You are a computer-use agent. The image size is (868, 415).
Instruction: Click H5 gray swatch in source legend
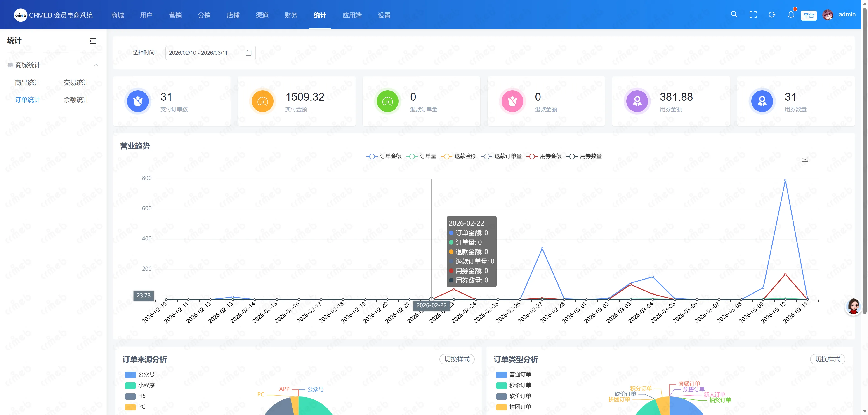tap(130, 396)
